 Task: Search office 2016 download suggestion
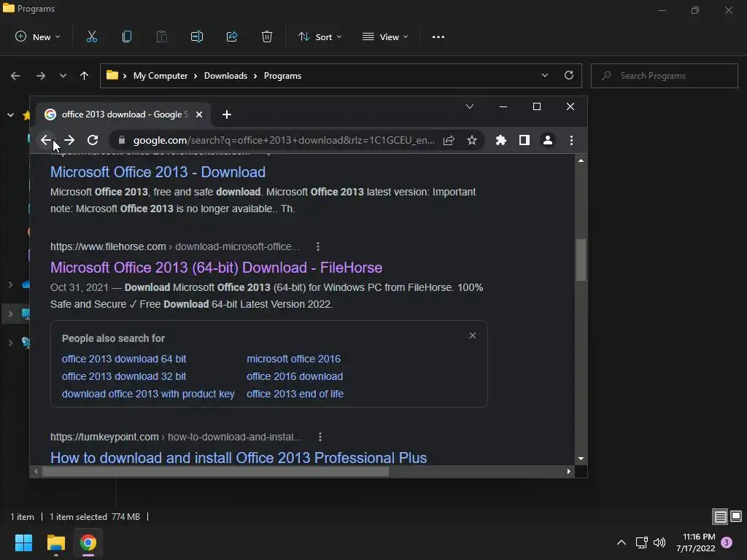pos(295,376)
